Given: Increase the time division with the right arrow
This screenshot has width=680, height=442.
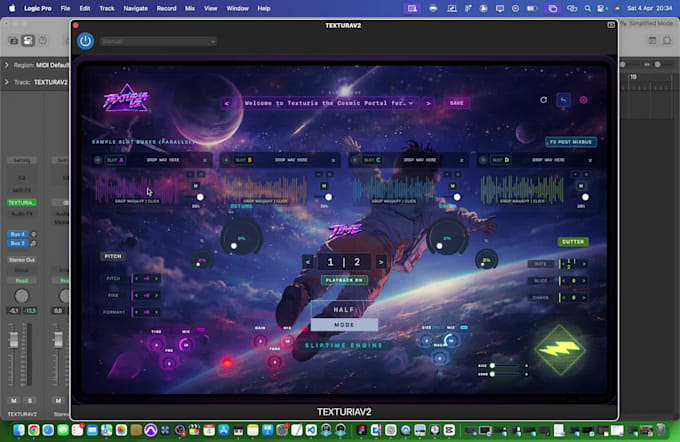Looking at the screenshot, I should (x=381, y=262).
